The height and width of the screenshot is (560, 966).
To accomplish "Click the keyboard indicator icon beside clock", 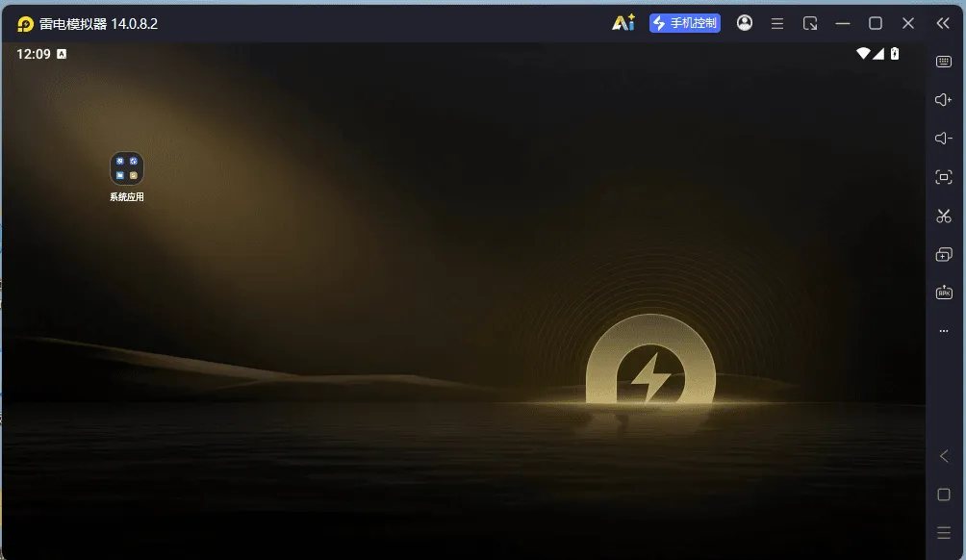I will pyautogui.click(x=62, y=54).
